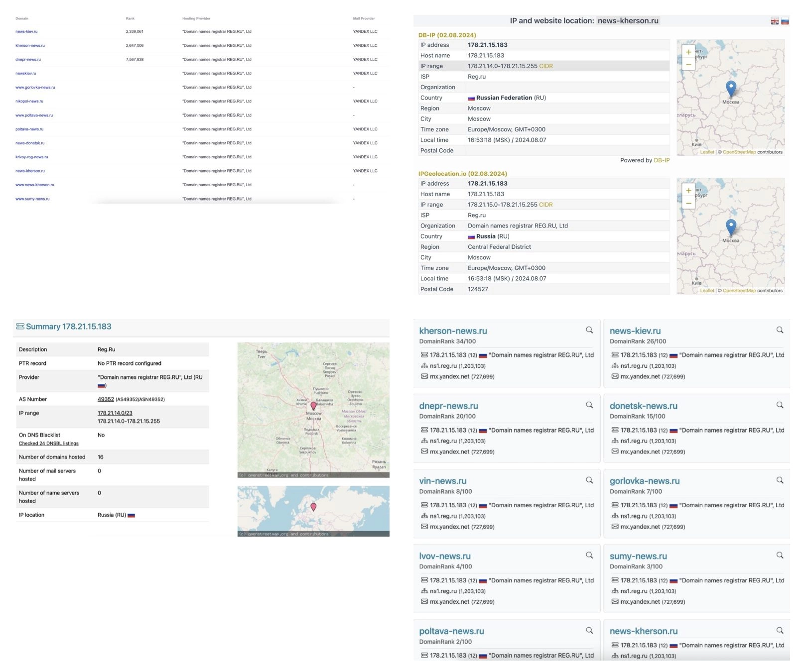Click the search icon on the vin-news.ru card
The height and width of the screenshot is (672, 805).
tap(589, 480)
